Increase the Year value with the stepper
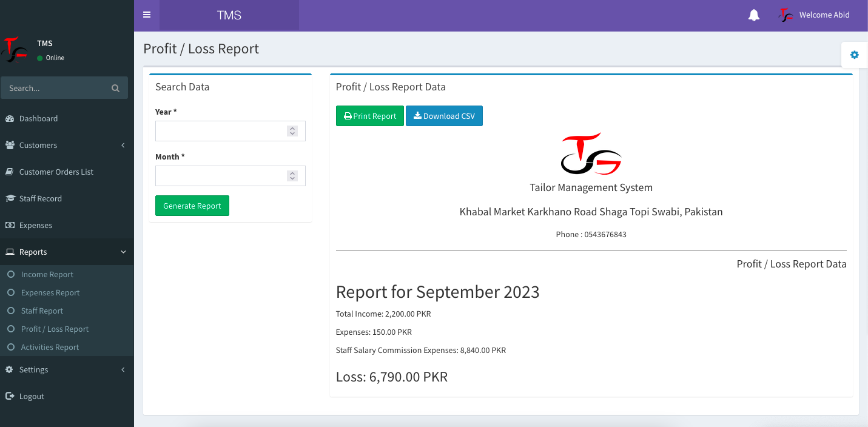Viewport: 868px width, 427px height. (x=292, y=127)
